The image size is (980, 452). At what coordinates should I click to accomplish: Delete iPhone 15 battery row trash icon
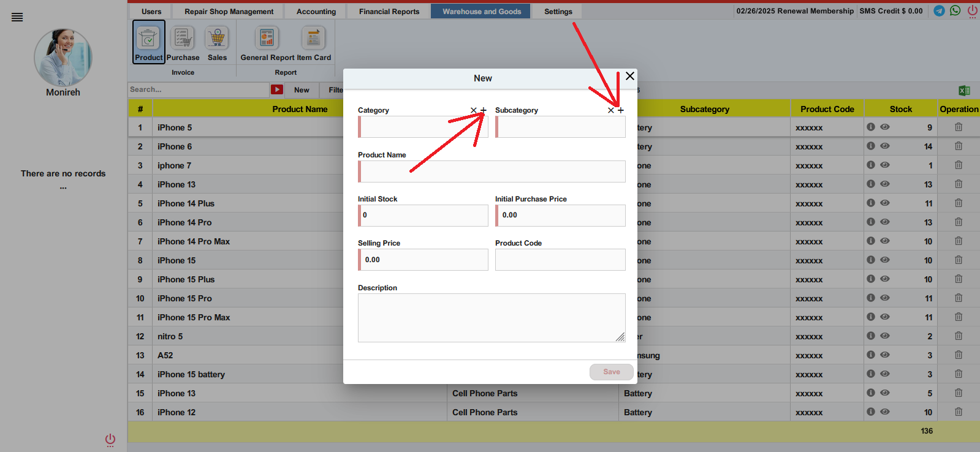tap(959, 374)
